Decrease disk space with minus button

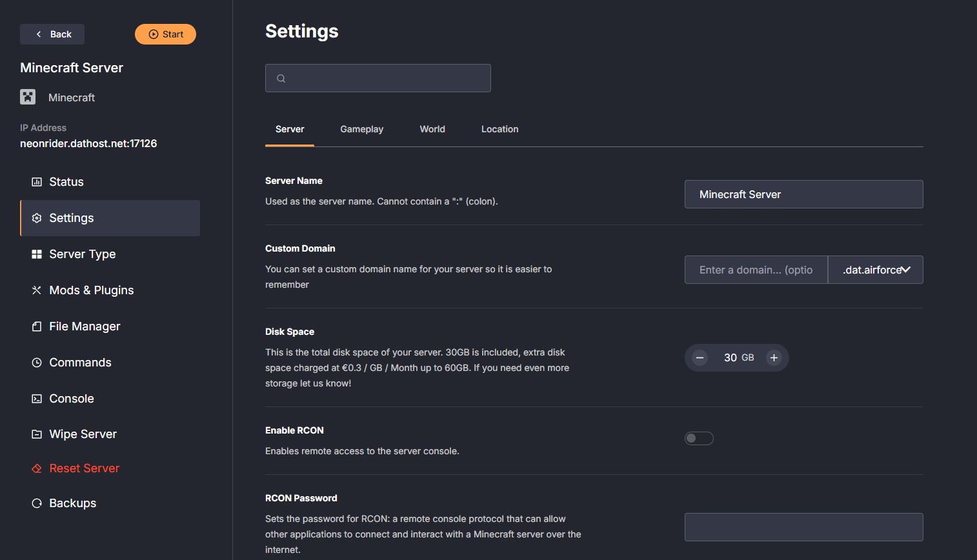(700, 357)
